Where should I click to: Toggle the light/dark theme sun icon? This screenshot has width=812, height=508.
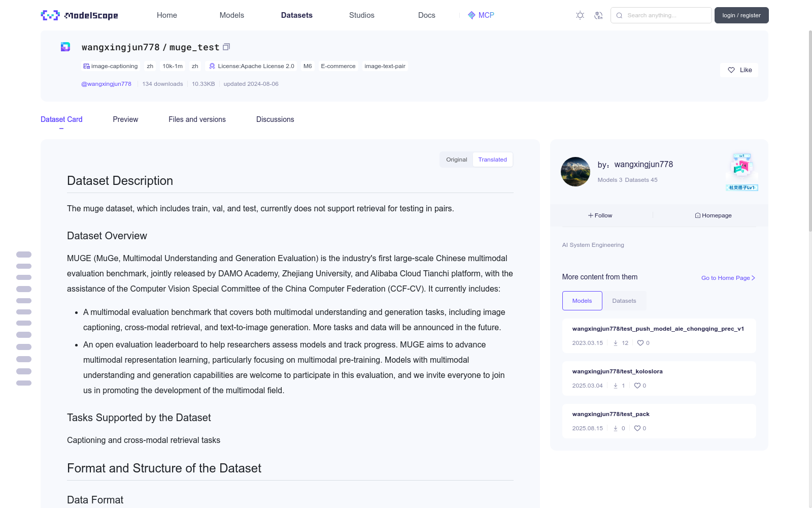pyautogui.click(x=580, y=15)
